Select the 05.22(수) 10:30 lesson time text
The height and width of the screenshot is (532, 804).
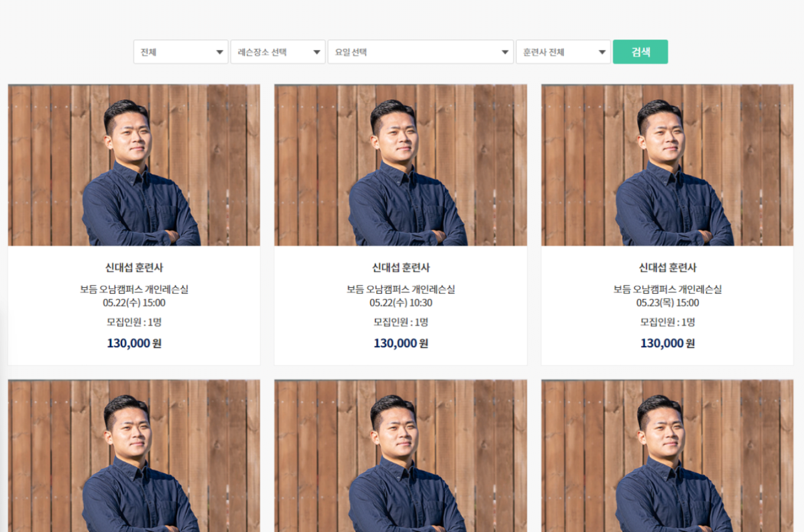pyautogui.click(x=401, y=303)
